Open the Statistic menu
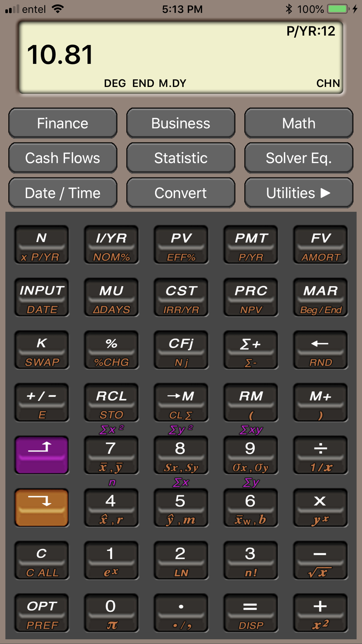The width and height of the screenshot is (362, 644). click(x=181, y=158)
